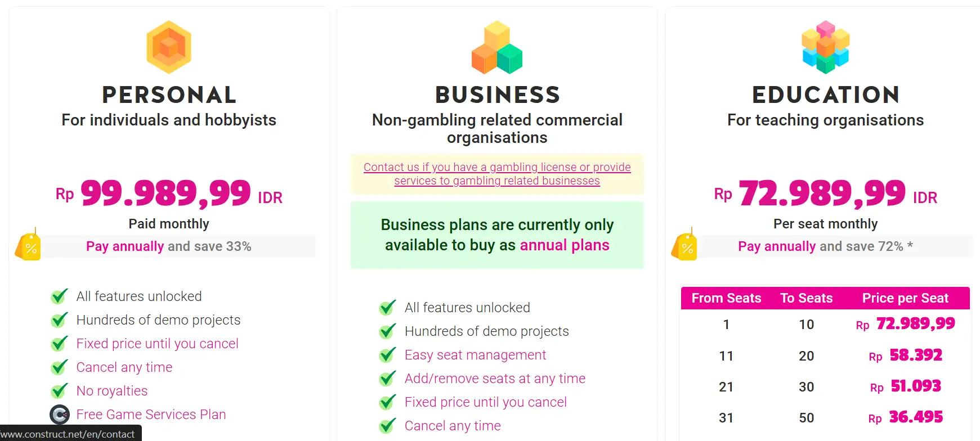Click Personal "Fixed price until you cancel" link
The height and width of the screenshot is (441, 980).
pyautogui.click(x=157, y=344)
